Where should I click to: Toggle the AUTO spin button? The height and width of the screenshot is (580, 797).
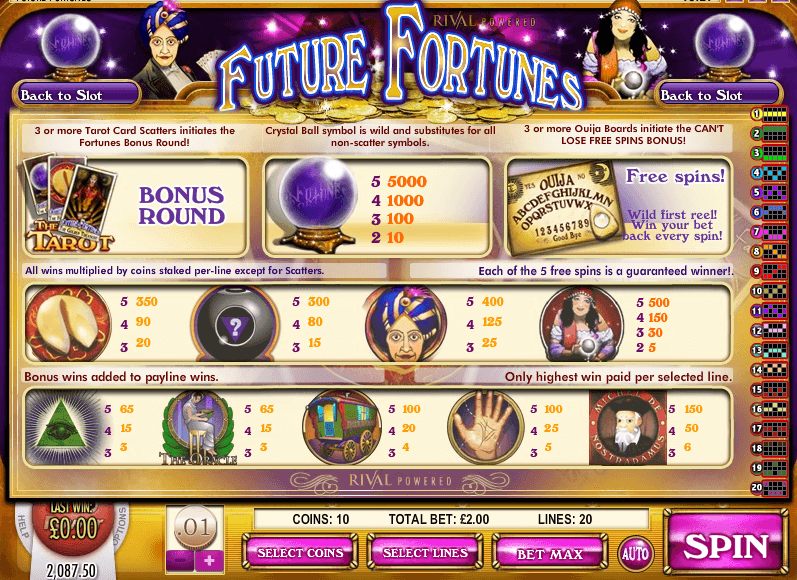tap(635, 553)
